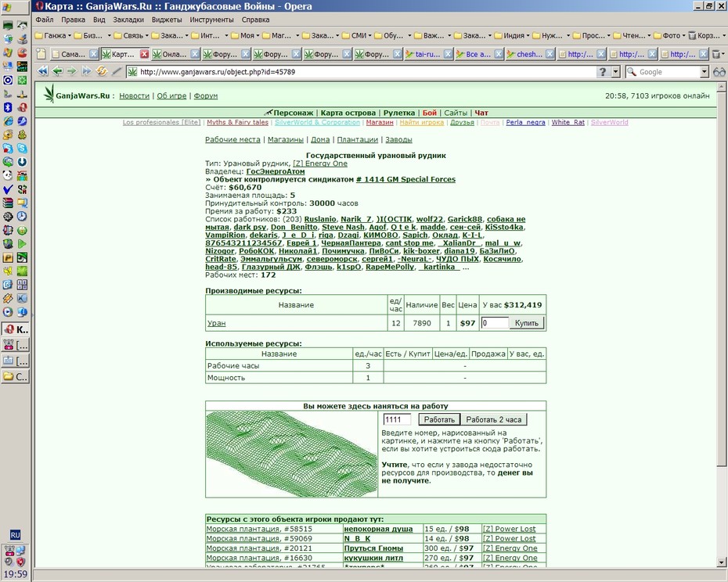Viewport: 728px width, 582px height.
Task: Click the closed tabs trash icon
Action: click(717, 54)
